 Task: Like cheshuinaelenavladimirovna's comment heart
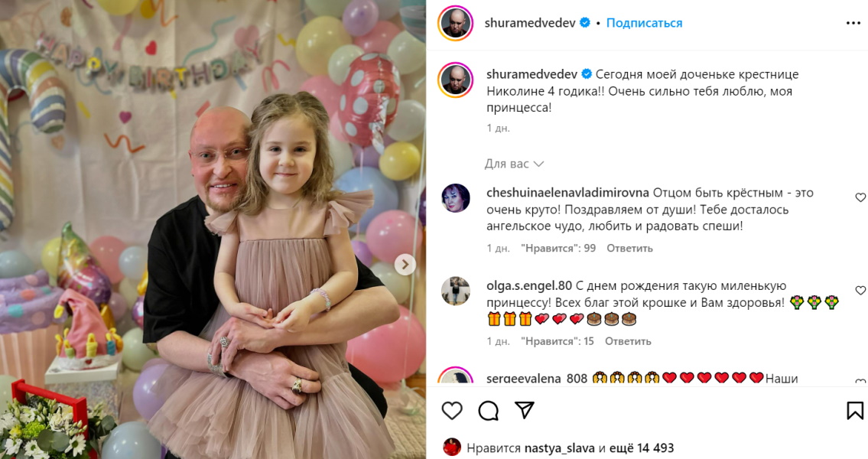(860, 197)
